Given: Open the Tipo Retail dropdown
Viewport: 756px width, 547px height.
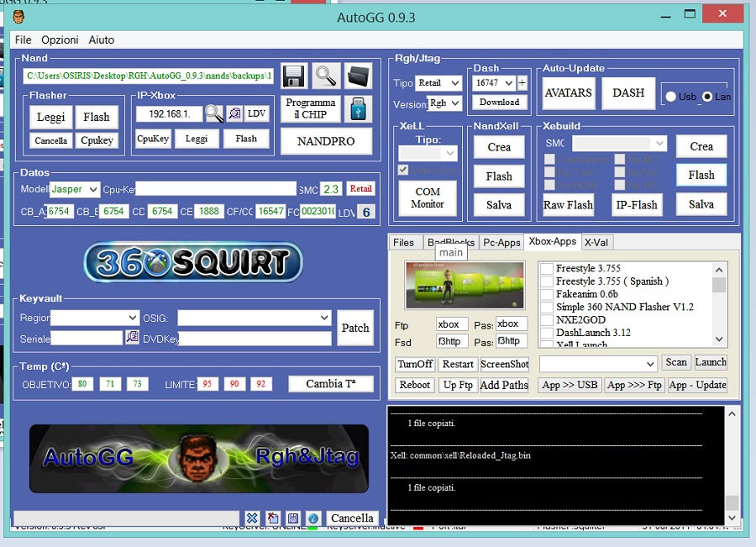Looking at the screenshot, I should coord(438,83).
